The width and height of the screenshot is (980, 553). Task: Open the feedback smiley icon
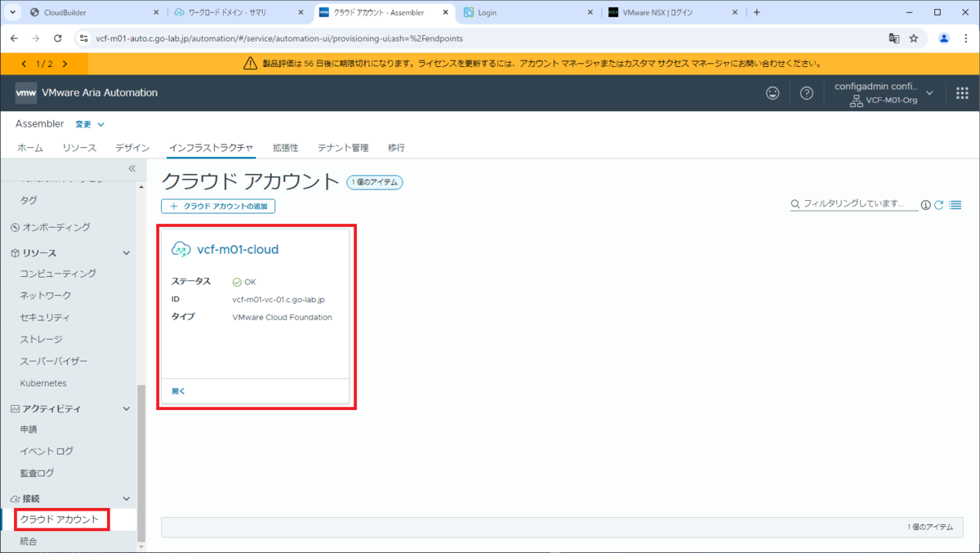[773, 93]
